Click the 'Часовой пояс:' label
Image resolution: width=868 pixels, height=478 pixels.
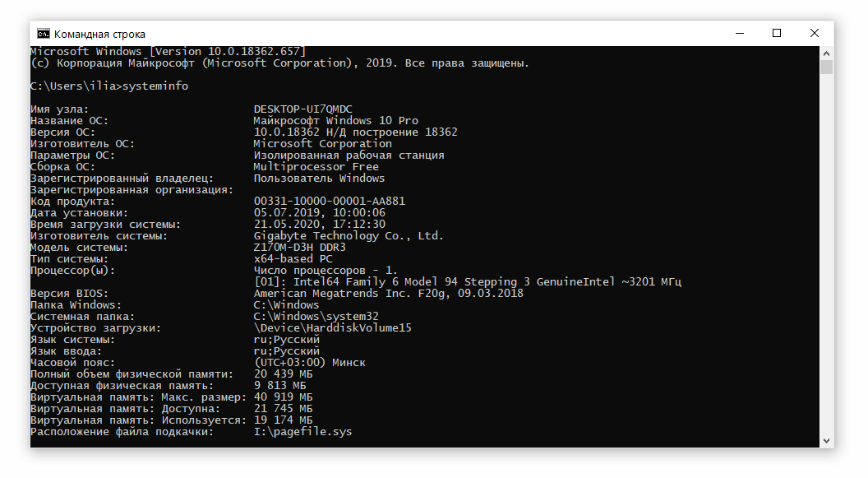point(72,363)
